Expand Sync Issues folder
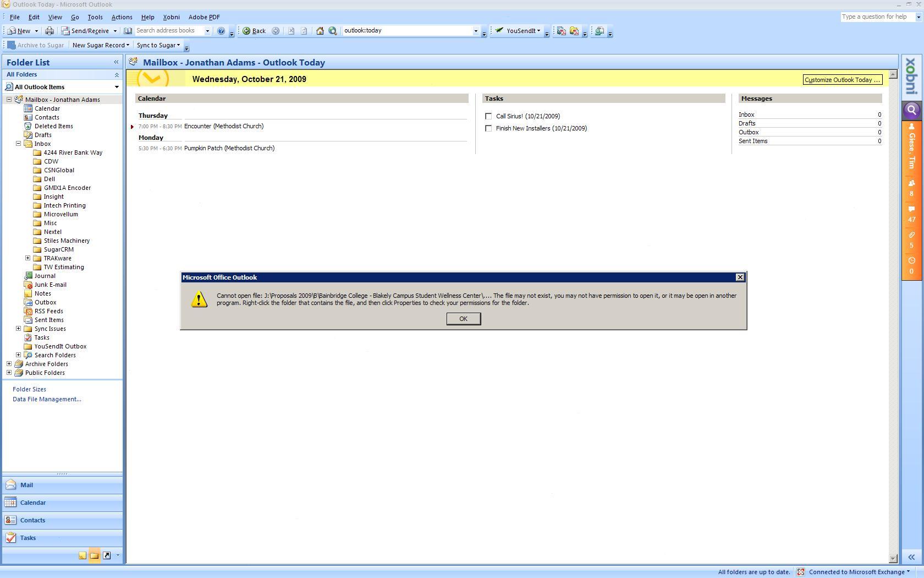 click(18, 329)
